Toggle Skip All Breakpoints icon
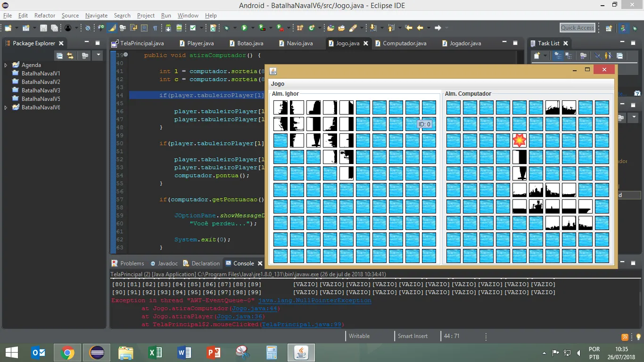This screenshot has height=362, width=644. click(88, 28)
